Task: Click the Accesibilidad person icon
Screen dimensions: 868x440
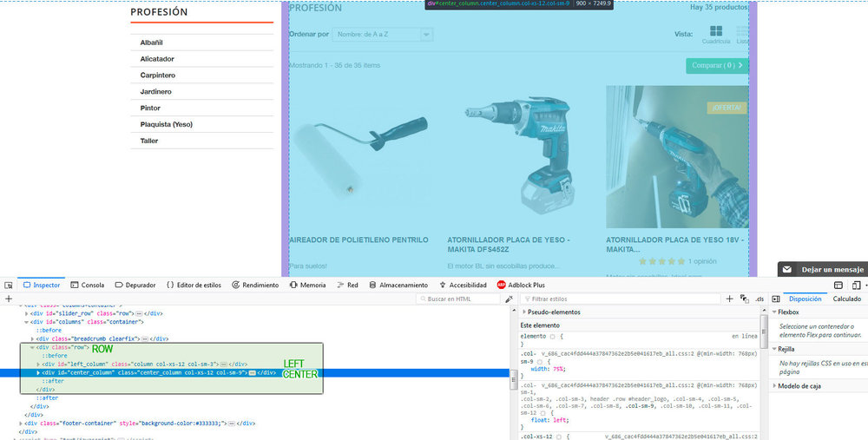Action: pyautogui.click(x=443, y=285)
